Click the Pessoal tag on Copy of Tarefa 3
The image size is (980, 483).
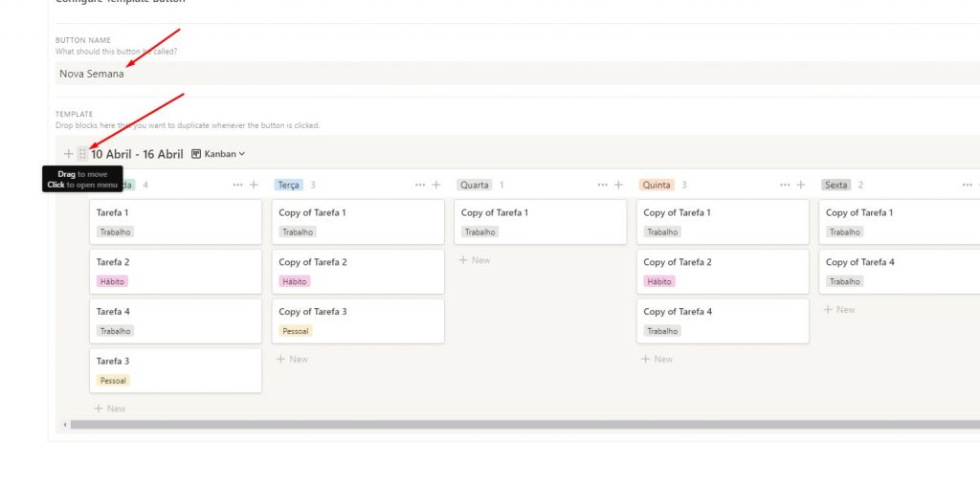296,331
